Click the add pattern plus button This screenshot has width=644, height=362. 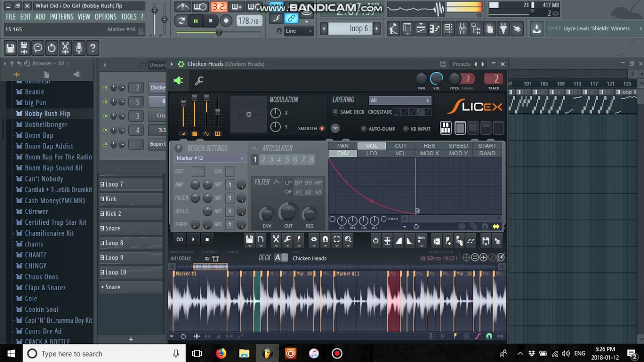pyautogui.click(x=131, y=339)
